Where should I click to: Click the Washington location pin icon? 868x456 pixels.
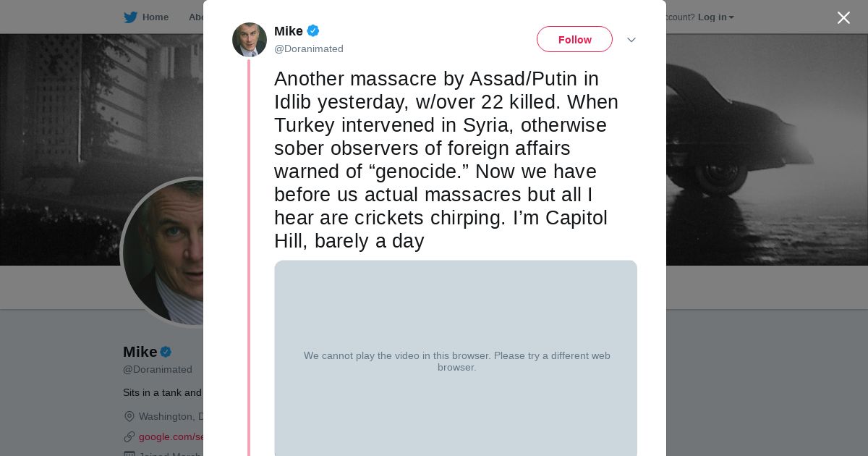click(129, 416)
